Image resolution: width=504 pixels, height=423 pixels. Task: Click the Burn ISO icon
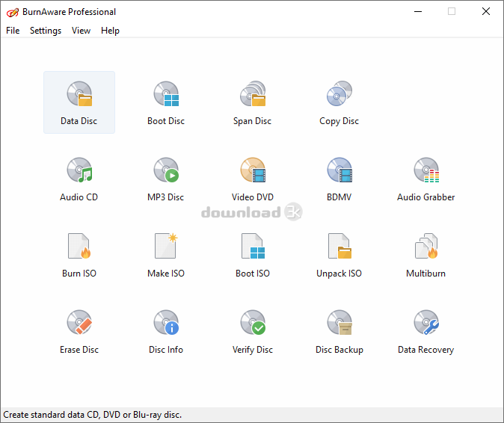(79, 254)
